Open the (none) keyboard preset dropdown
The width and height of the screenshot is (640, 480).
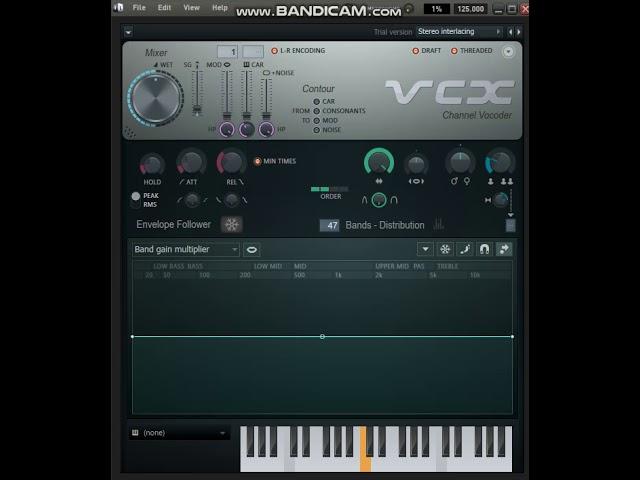point(180,433)
